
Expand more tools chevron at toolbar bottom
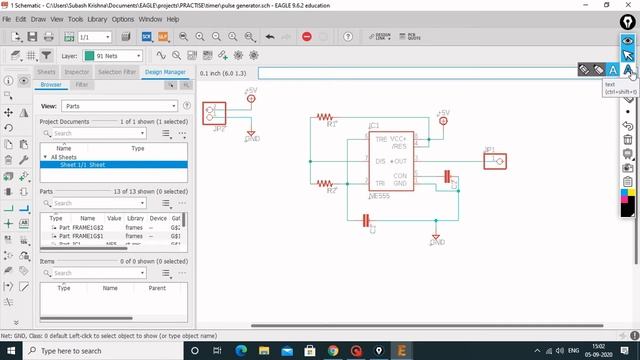click(16, 322)
